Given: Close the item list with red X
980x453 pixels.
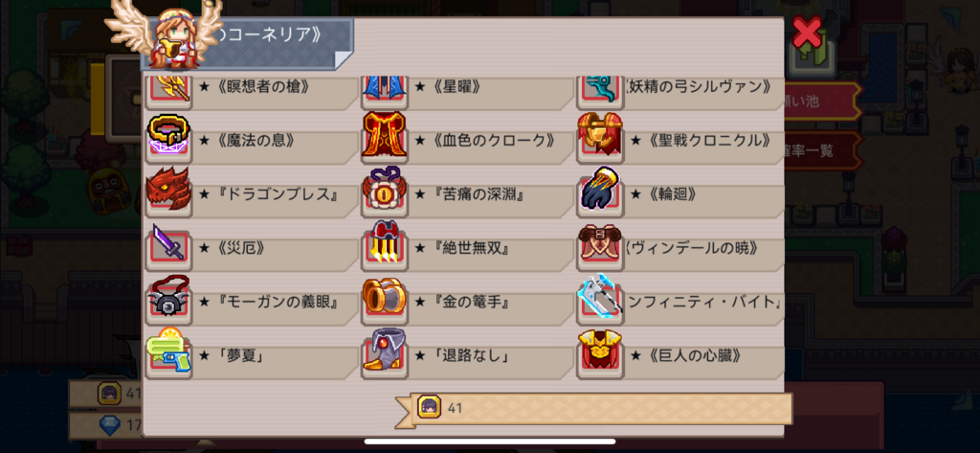Looking at the screenshot, I should [807, 32].
